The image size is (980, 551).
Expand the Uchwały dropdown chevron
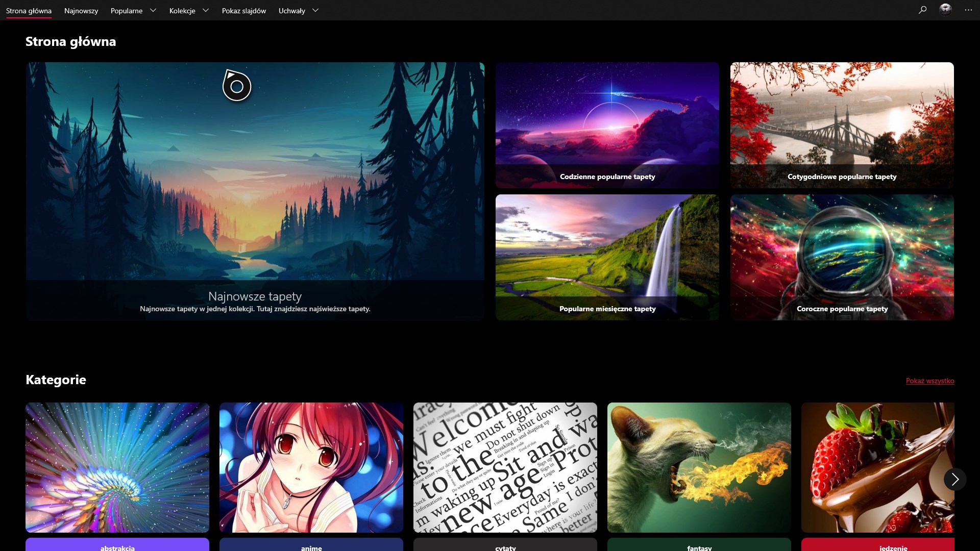click(x=315, y=10)
